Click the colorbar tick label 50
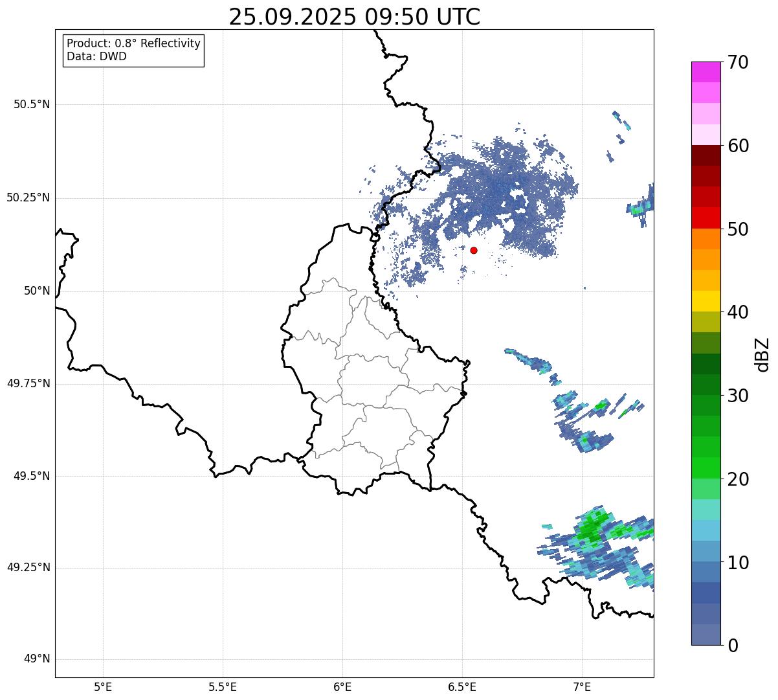This screenshot has height=700, width=778. (738, 229)
